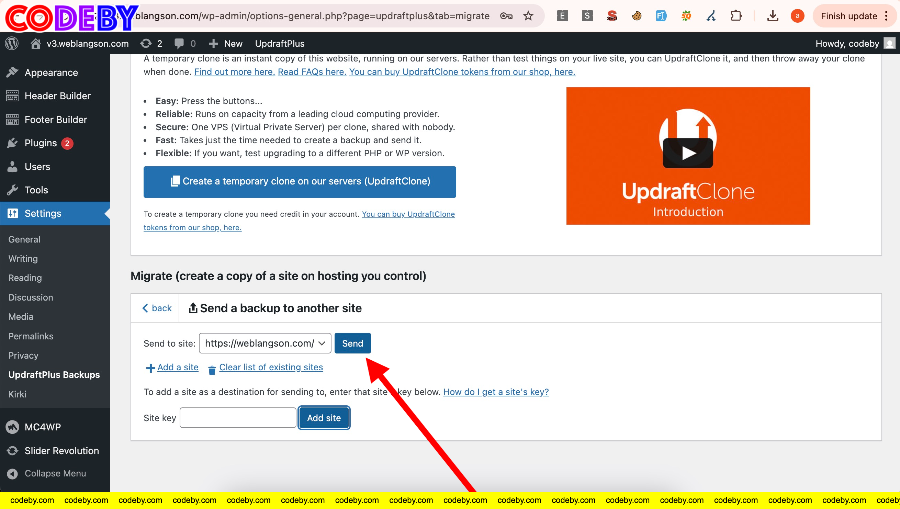Image resolution: width=900 pixels, height=509 pixels.
Task: Open the Howdy, codeby account menu
Action: pos(855,44)
